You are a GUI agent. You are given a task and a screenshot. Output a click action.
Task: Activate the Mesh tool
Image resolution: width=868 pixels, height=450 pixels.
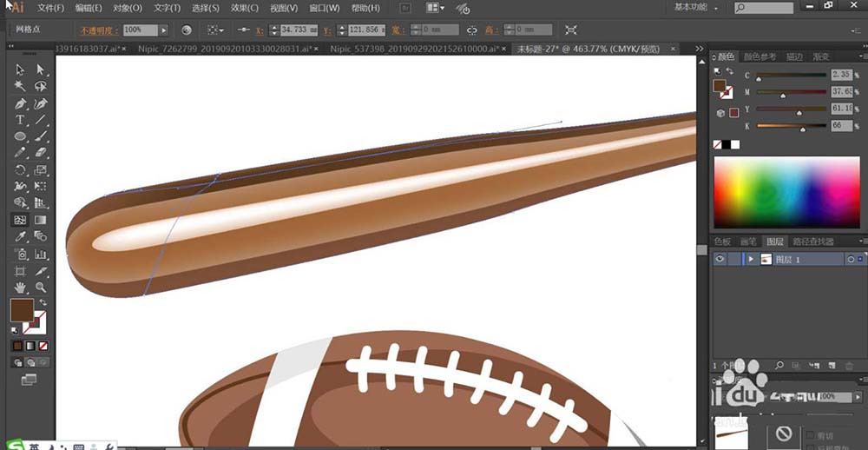click(x=20, y=220)
